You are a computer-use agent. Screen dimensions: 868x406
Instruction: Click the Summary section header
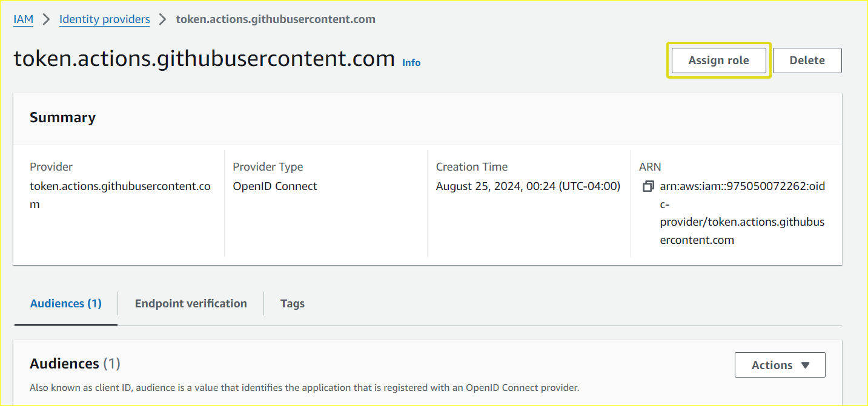[62, 117]
